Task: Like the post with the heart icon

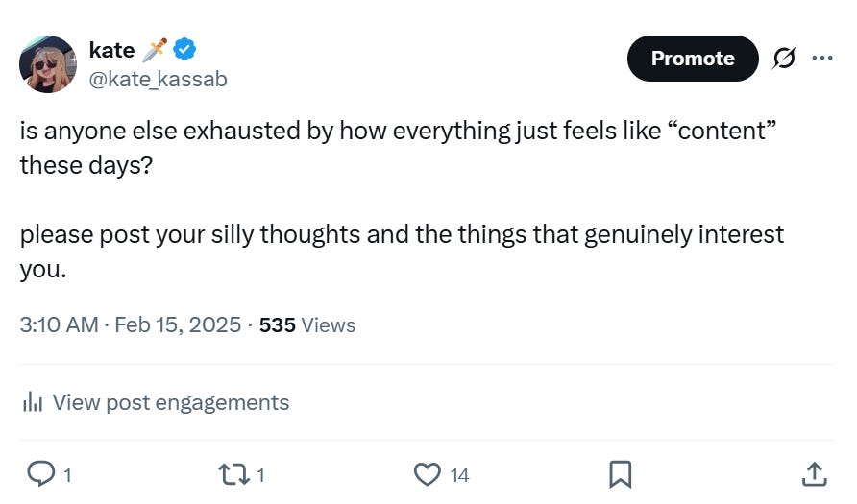Action: tap(427, 474)
